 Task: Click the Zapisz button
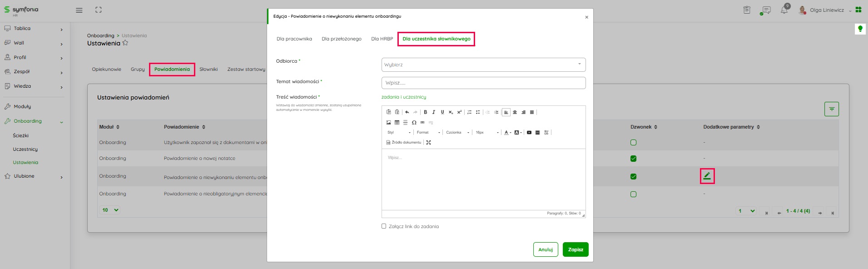pos(575,249)
